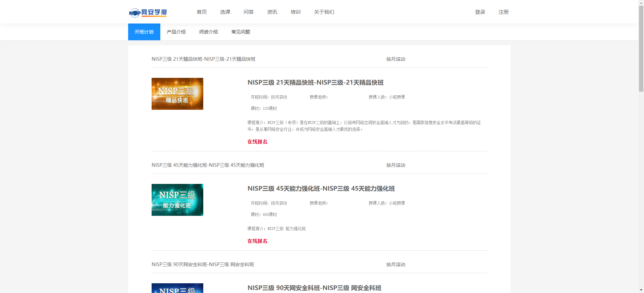Go to the 问答 page
This screenshot has height=293, width=644.
[249, 12]
